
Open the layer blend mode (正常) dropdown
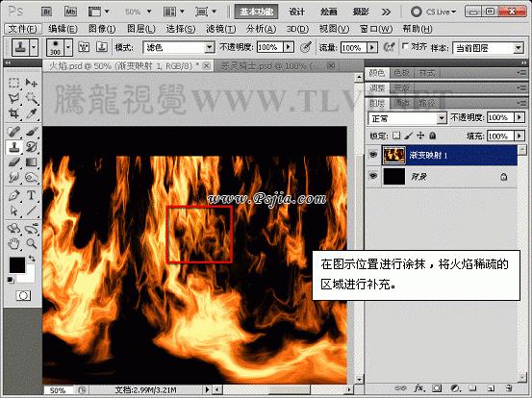(x=441, y=118)
